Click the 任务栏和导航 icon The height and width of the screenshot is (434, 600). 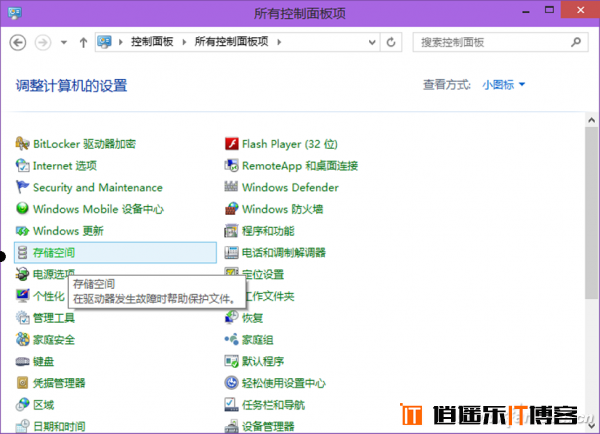(x=231, y=405)
